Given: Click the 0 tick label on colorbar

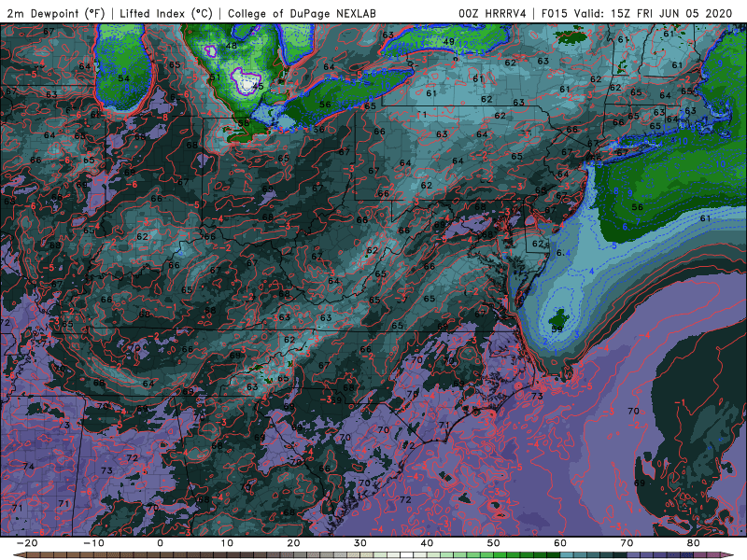Looking at the screenshot, I should pos(160,543).
